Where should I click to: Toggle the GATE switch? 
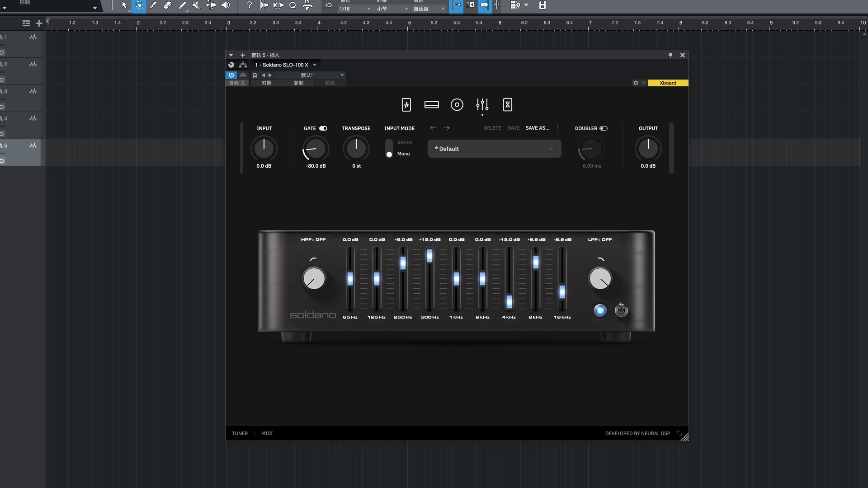coord(323,128)
